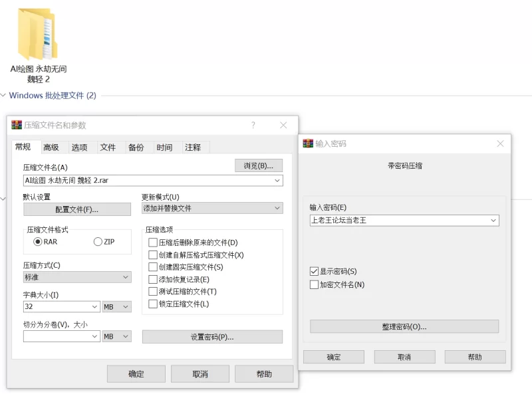The width and height of the screenshot is (532, 400).
Task: Click the Windows 批处理文件 (2) group header
Action: (53, 95)
